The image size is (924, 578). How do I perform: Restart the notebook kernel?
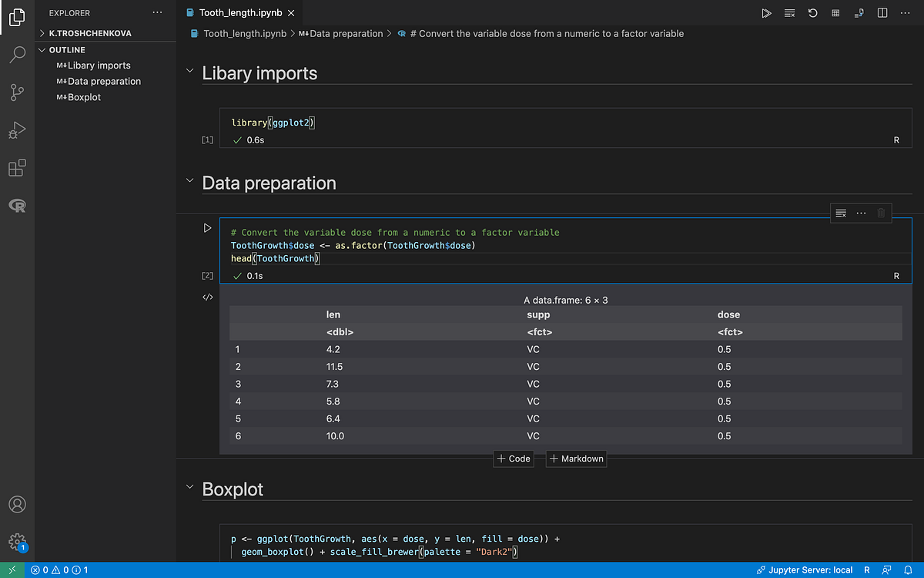[x=812, y=13]
